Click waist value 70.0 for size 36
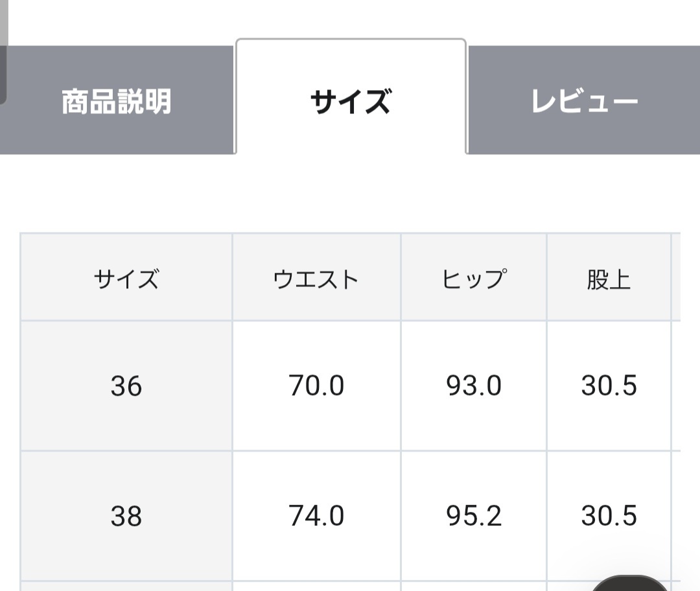700x591 pixels. click(316, 386)
